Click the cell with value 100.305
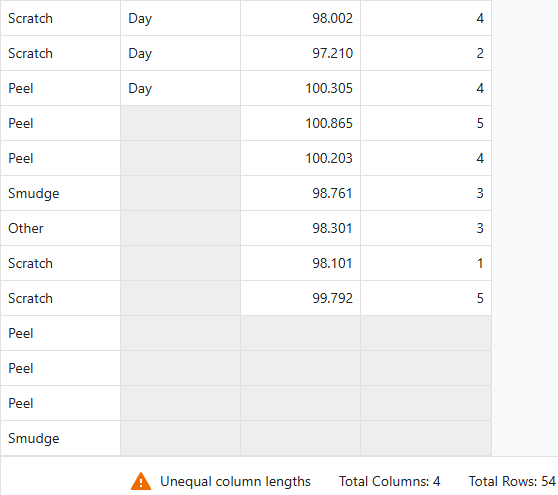The width and height of the screenshot is (558, 495). [300, 88]
